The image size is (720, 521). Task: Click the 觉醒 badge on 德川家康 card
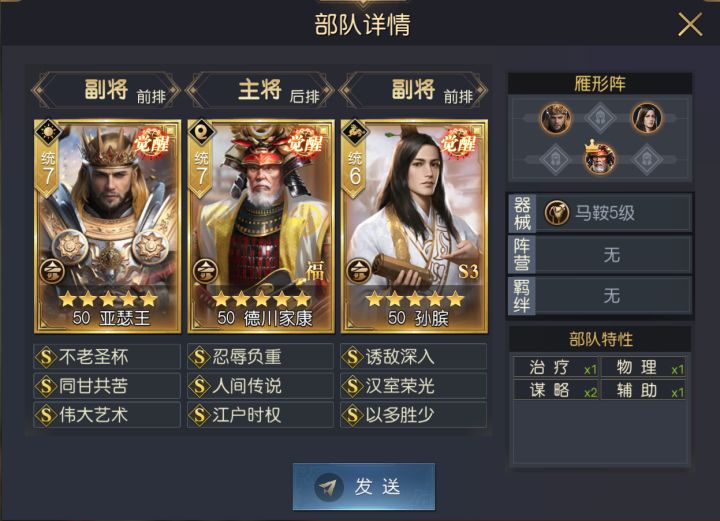click(x=304, y=143)
